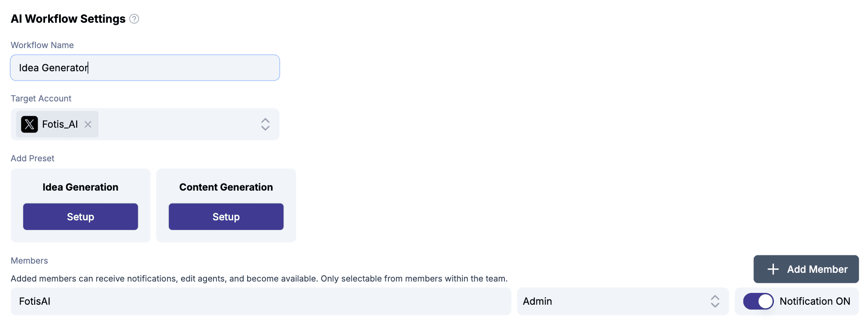Click the Content Generation preset card title

[x=226, y=187]
